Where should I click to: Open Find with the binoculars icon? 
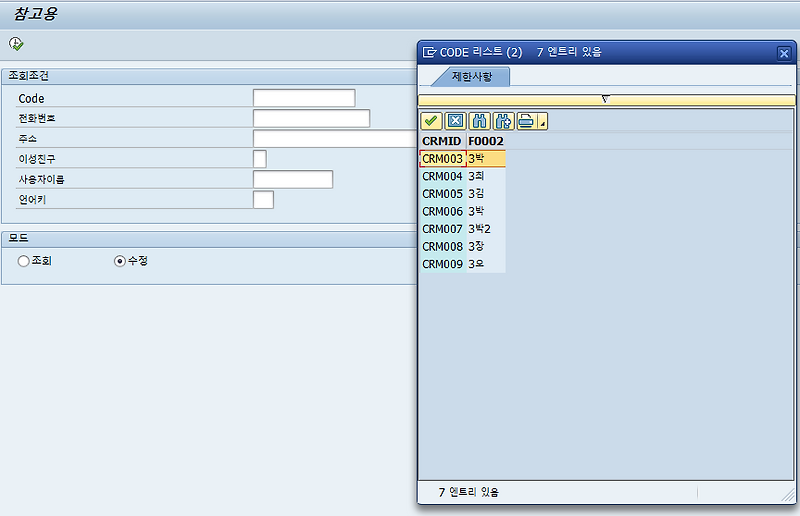(x=479, y=121)
